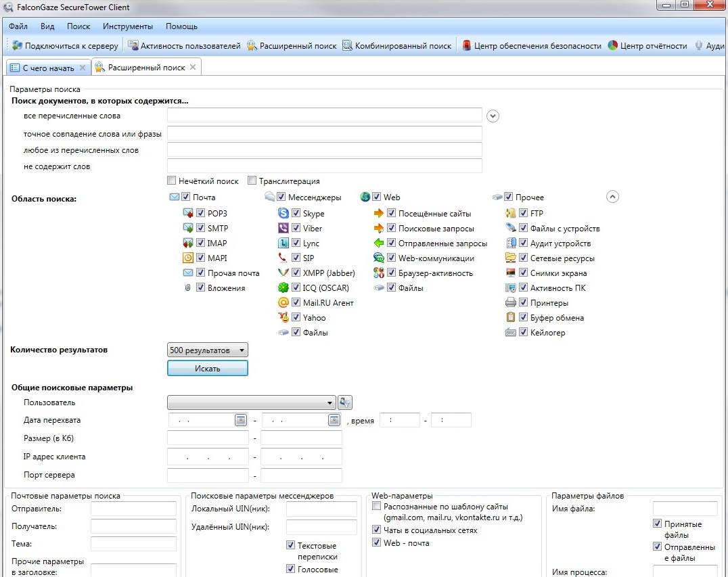The image size is (728, 577).
Task: Expand options next to все перечисленные слова
Action: (x=493, y=116)
